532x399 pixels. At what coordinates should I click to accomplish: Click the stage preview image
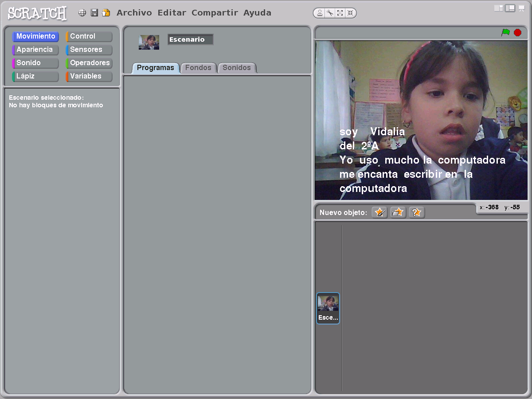(421, 120)
